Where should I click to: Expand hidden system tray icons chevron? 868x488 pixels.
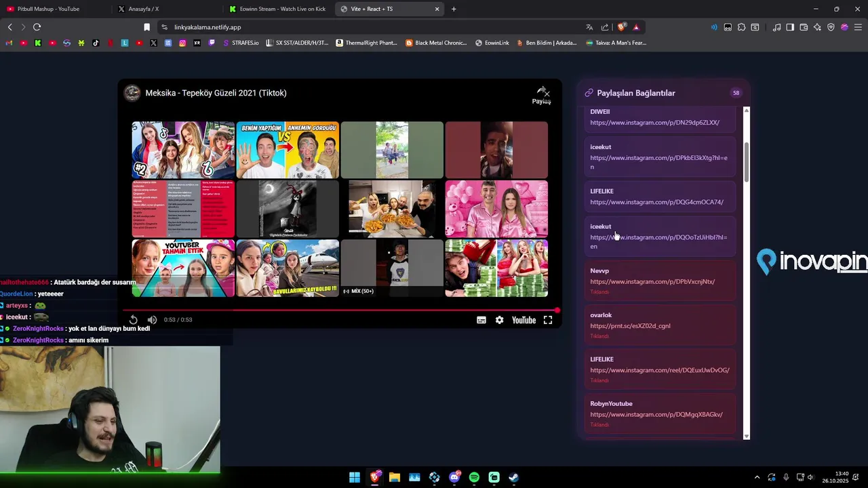point(757,477)
